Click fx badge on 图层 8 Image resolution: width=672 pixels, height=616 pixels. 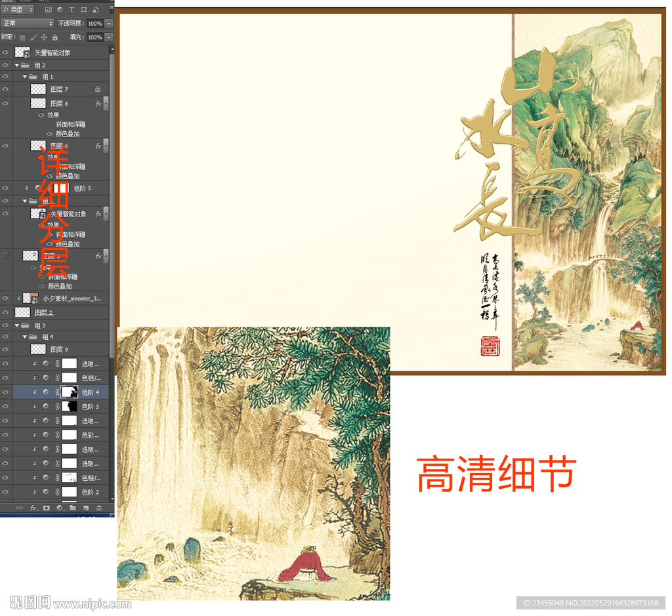pos(98,104)
